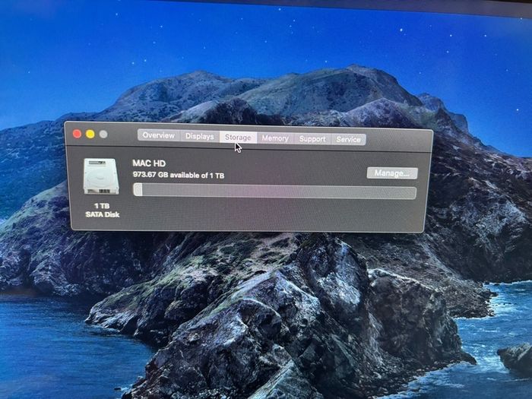The width and height of the screenshot is (532, 399).
Task: Select the Storage tab
Action: click(238, 138)
